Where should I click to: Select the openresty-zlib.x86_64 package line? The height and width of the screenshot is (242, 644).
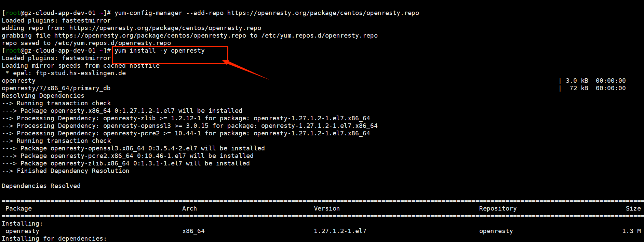126,163
